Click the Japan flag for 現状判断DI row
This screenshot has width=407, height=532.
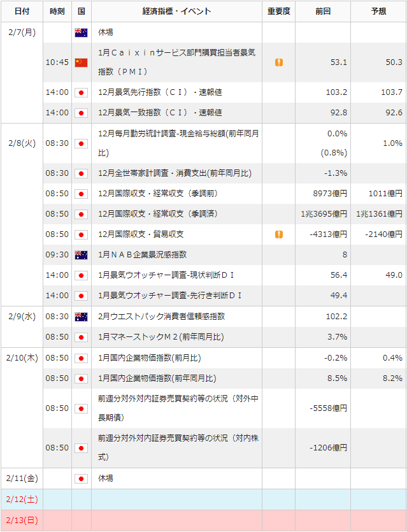[81, 275]
